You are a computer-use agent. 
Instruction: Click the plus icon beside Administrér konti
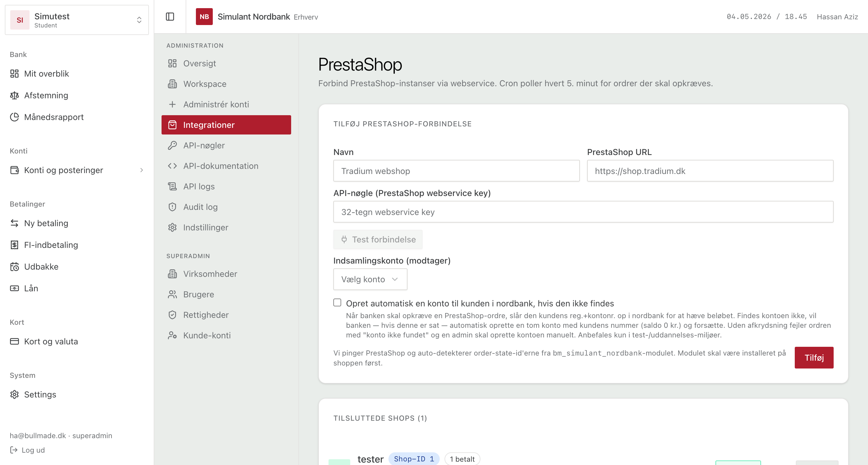172,105
